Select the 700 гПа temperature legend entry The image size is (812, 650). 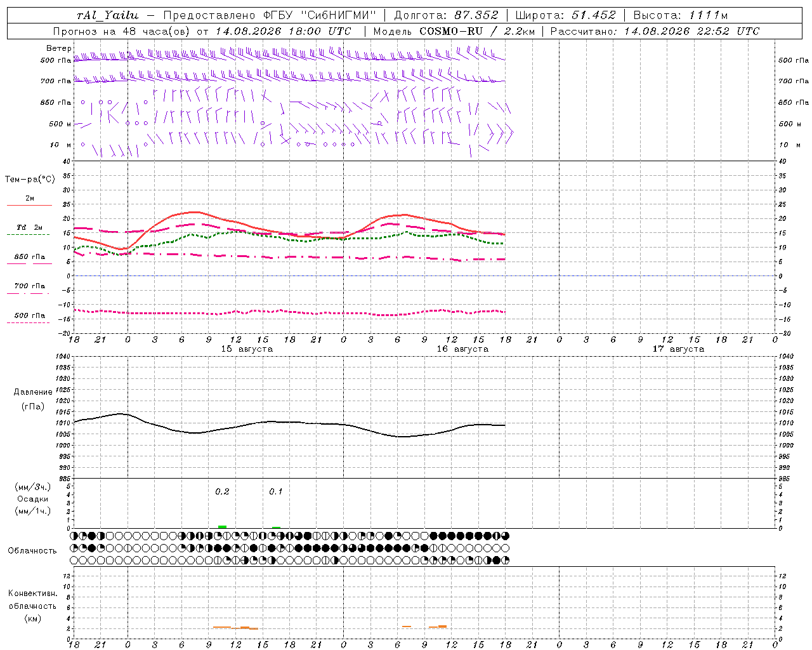click(29, 286)
